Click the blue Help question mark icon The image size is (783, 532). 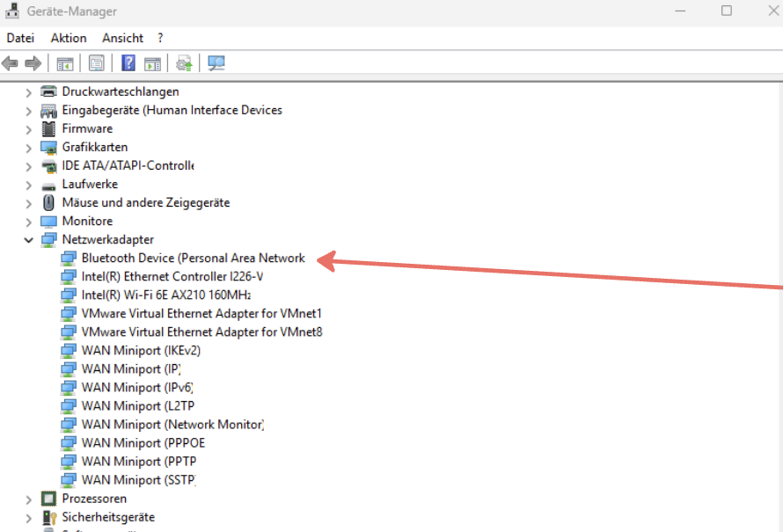point(128,63)
